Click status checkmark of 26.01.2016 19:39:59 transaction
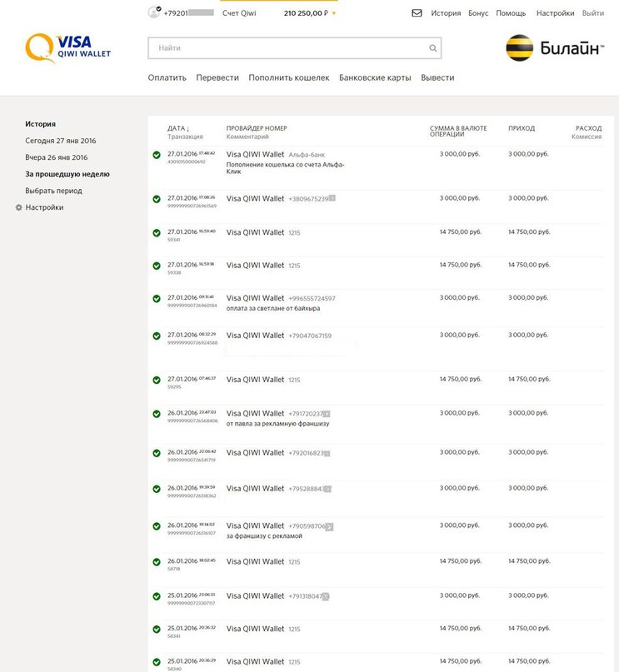This screenshot has height=672, width=619. (x=157, y=489)
